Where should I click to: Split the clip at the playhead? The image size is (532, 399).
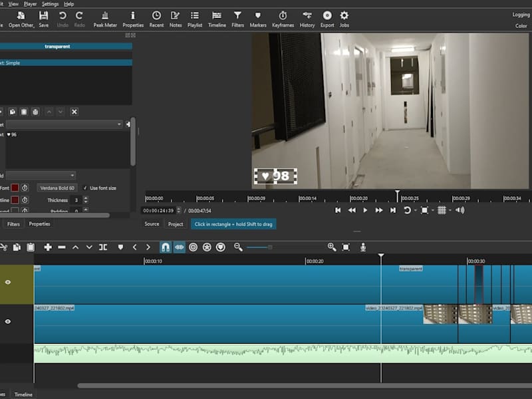pyautogui.click(x=103, y=247)
